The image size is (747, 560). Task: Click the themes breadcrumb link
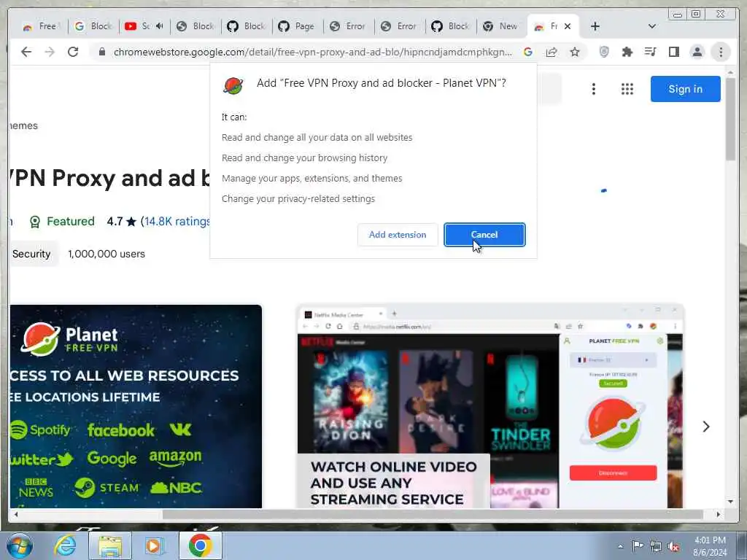point(23,125)
